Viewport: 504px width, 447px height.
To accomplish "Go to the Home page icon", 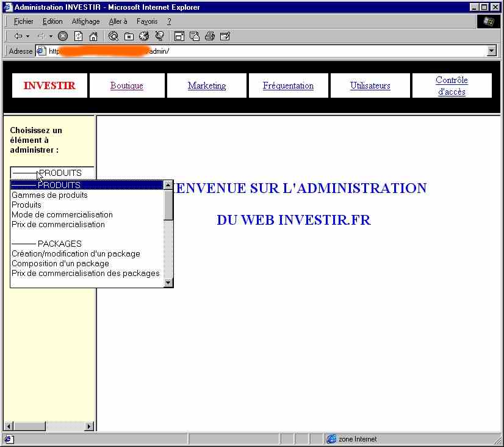I will (x=93, y=37).
